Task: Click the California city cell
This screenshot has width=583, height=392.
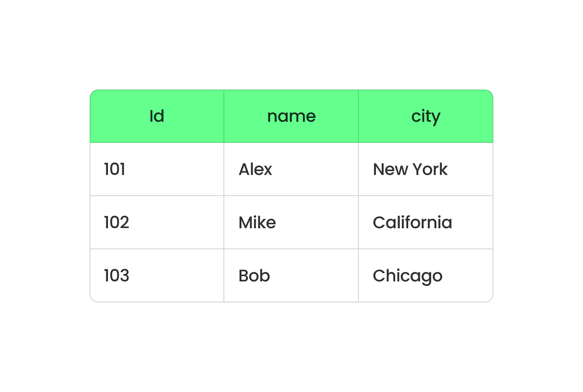Action: [x=426, y=222]
